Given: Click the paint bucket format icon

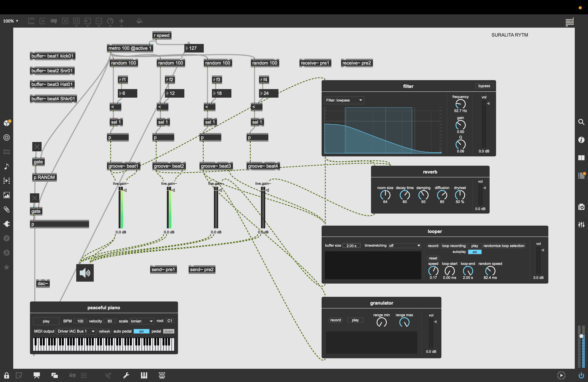Looking at the screenshot, I should 139,21.
